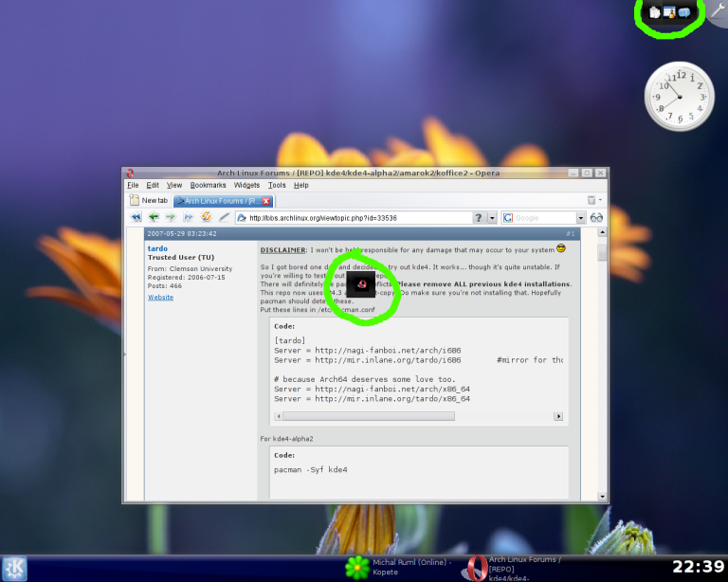Click site icon at start of address field

coord(242,218)
